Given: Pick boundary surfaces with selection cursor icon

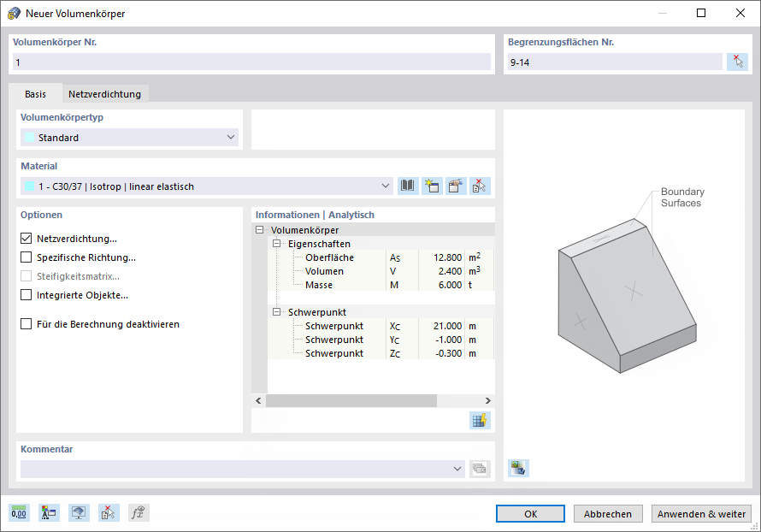Looking at the screenshot, I should (737, 62).
